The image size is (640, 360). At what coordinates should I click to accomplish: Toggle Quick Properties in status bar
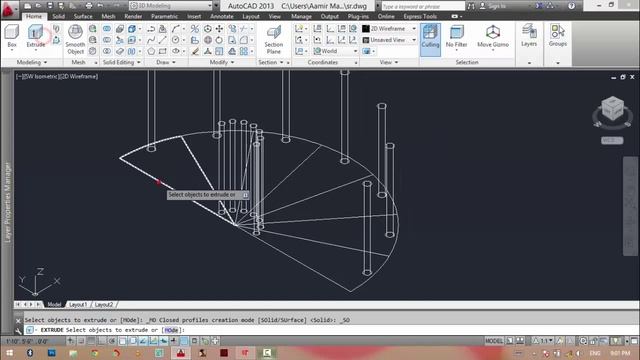tap(194, 340)
